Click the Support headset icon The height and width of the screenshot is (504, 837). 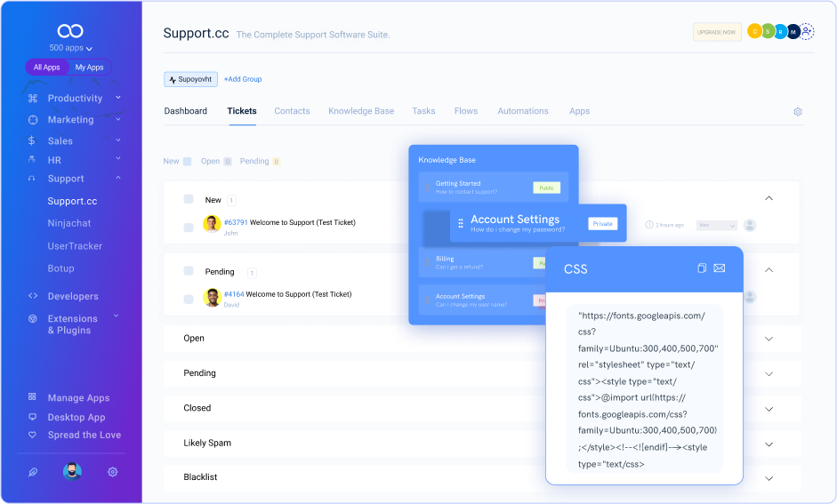coord(31,178)
